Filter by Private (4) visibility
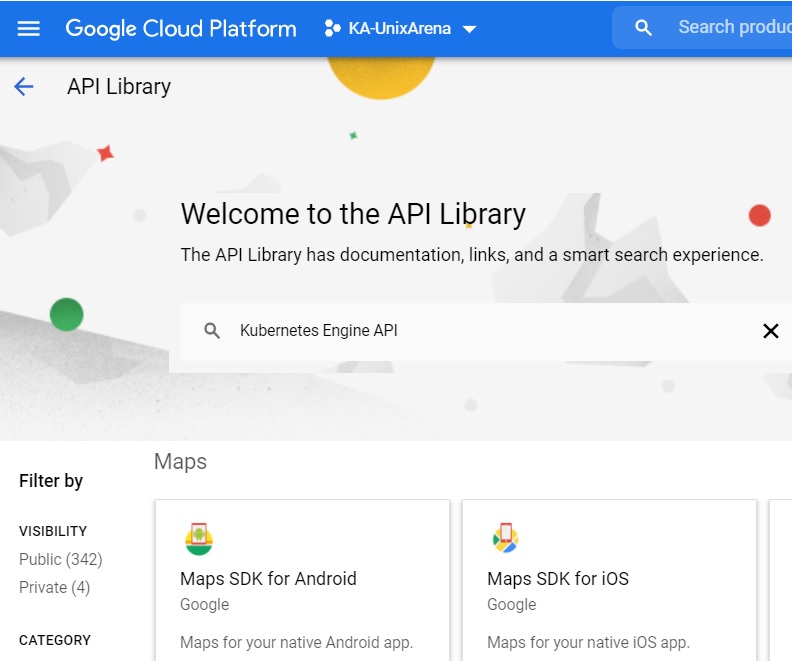Screen dimensions: 792x661 click(x=55, y=587)
